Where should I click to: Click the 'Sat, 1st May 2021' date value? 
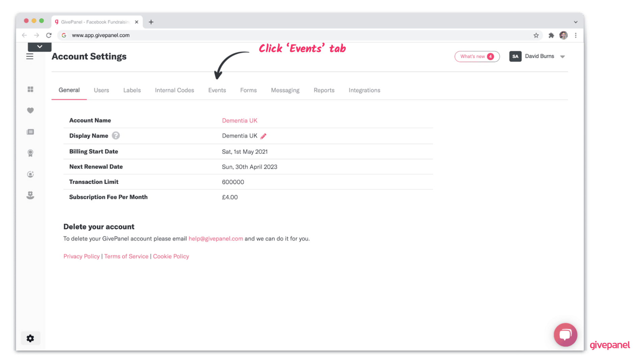point(244,152)
